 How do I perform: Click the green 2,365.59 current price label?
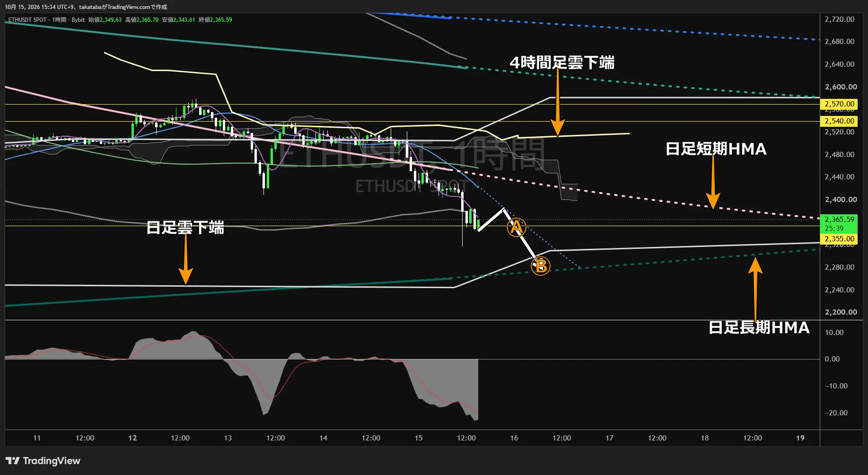[839, 220]
